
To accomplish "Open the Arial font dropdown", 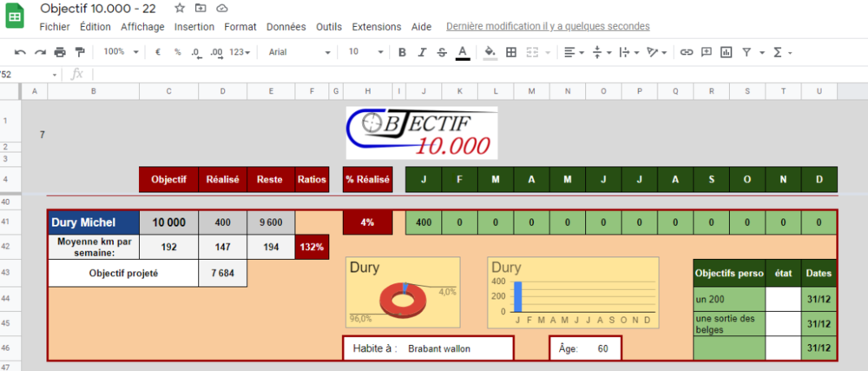I will pos(299,52).
